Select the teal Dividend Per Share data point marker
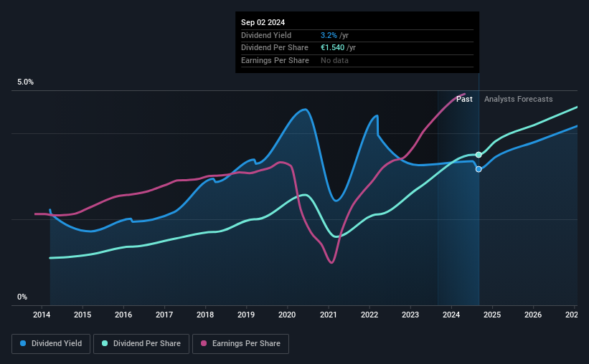589x364 pixels. (x=479, y=155)
